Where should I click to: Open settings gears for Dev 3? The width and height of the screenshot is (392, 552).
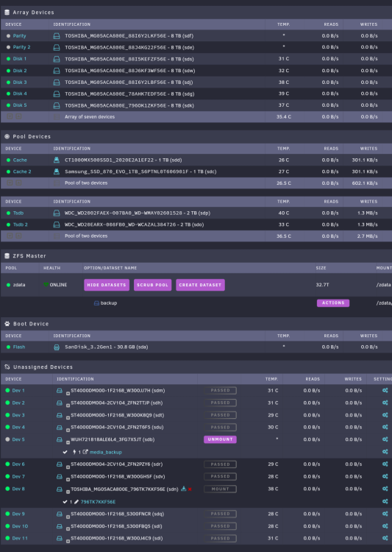pyautogui.click(x=385, y=415)
